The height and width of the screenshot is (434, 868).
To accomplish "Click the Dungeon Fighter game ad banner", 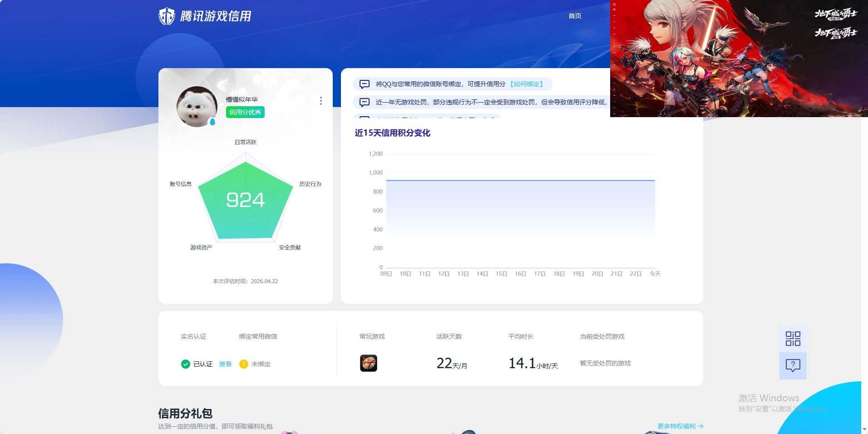I will (739, 59).
